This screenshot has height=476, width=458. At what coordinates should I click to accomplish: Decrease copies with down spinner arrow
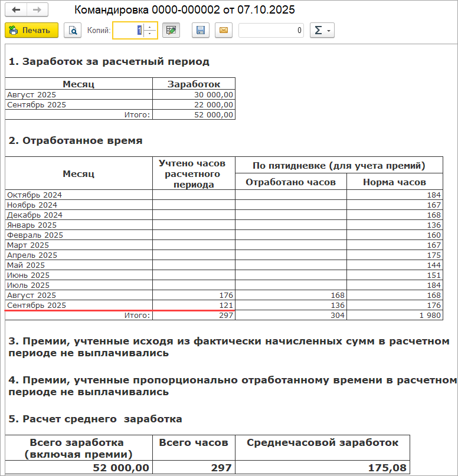click(150, 34)
